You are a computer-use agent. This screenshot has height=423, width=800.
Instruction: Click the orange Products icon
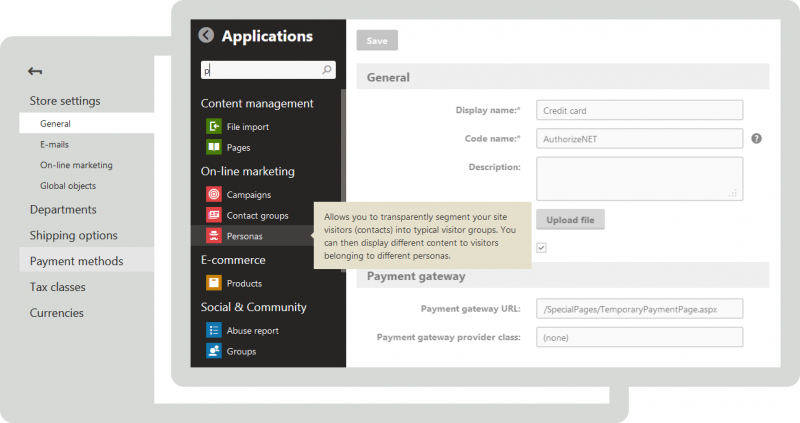pyautogui.click(x=214, y=283)
